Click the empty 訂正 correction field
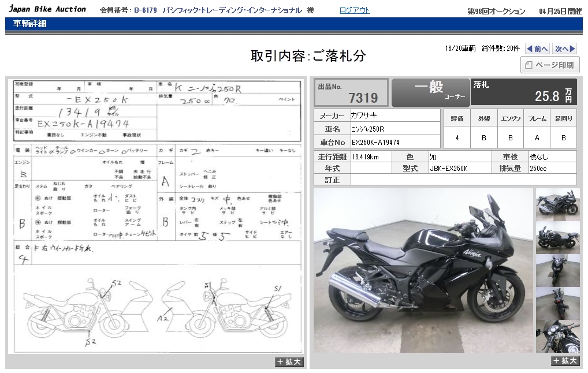The height and width of the screenshot is (373, 588). pyautogui.click(x=463, y=180)
